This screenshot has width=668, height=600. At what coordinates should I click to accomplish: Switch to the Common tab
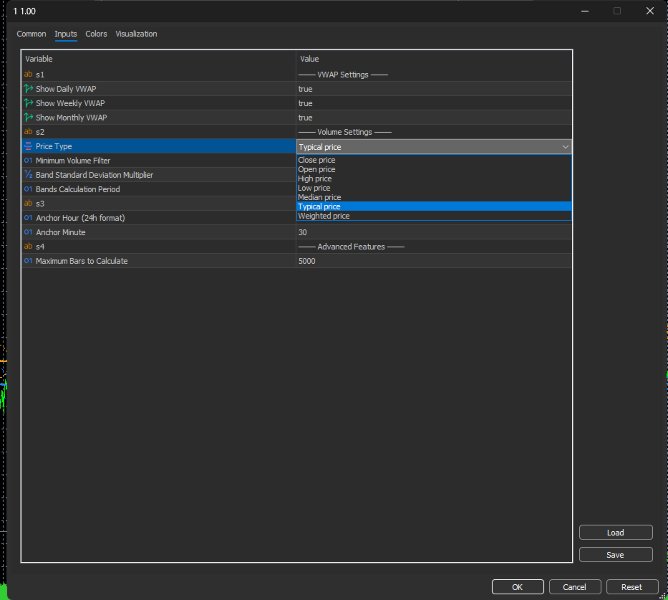coord(31,34)
